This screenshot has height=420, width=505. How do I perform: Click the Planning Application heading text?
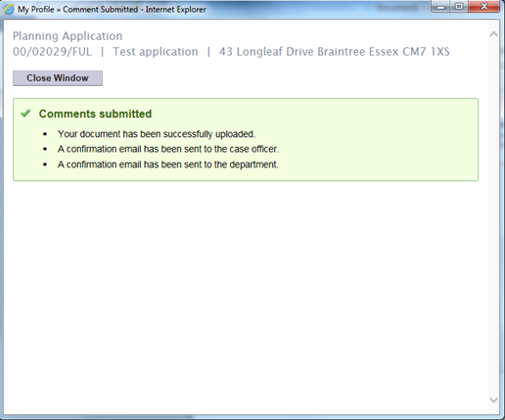tap(68, 36)
